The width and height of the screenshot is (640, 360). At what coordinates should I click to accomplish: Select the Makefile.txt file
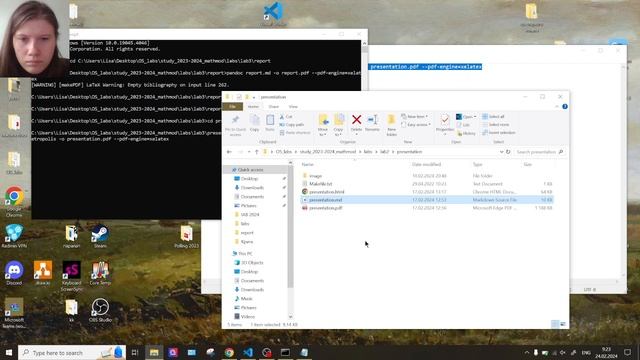pos(321,184)
